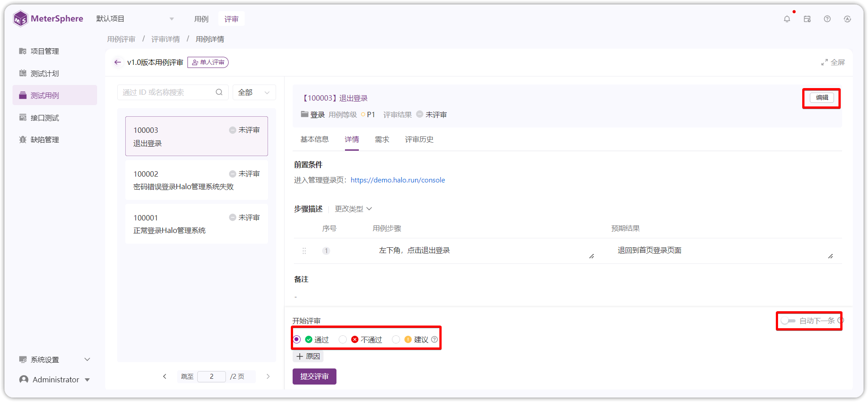
Task: Click the 编辑 button
Action: click(822, 97)
